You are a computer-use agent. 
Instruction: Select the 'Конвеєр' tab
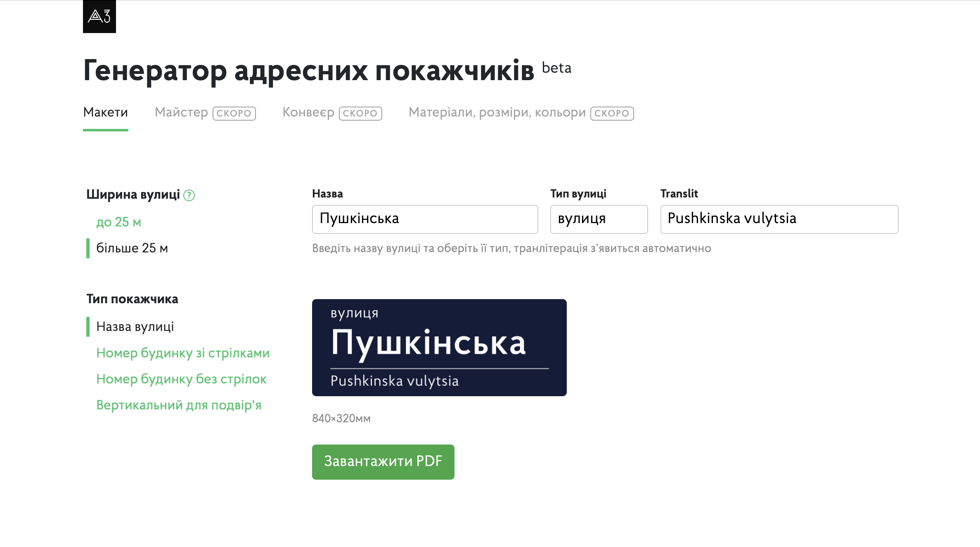click(x=308, y=112)
